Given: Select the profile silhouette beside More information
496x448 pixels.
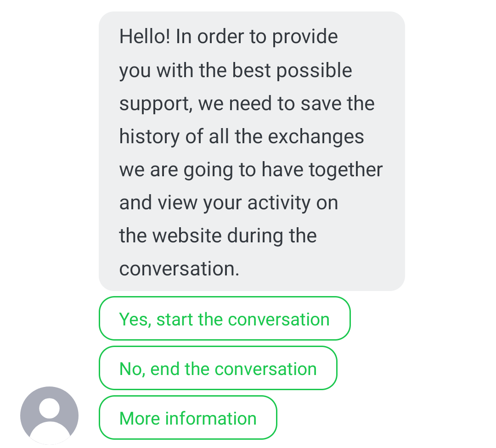Looking at the screenshot, I should pos(49,415).
